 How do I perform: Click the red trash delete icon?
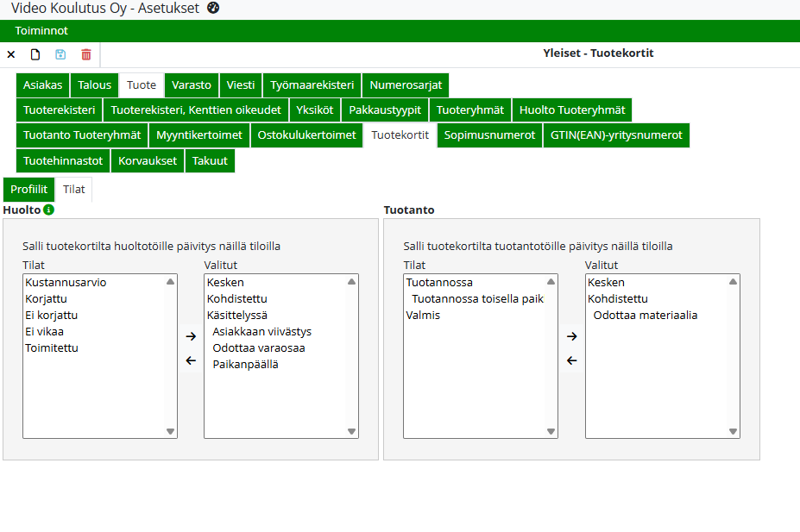86,54
